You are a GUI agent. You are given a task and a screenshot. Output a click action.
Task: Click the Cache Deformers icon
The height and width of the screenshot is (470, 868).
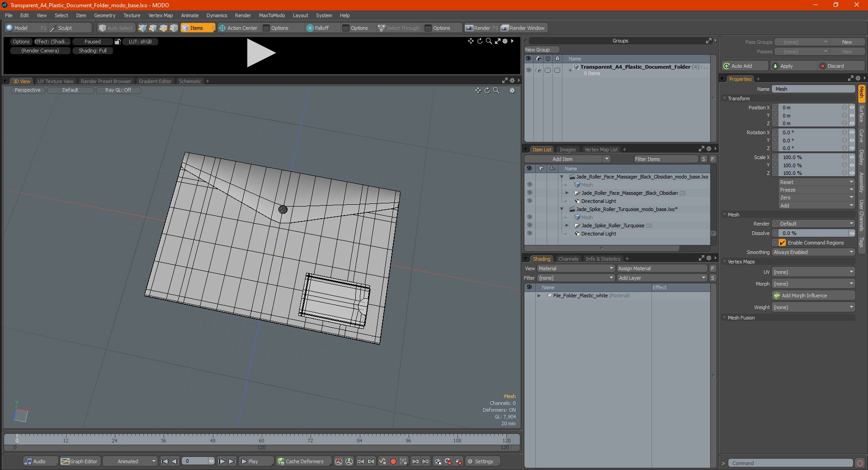point(281,461)
